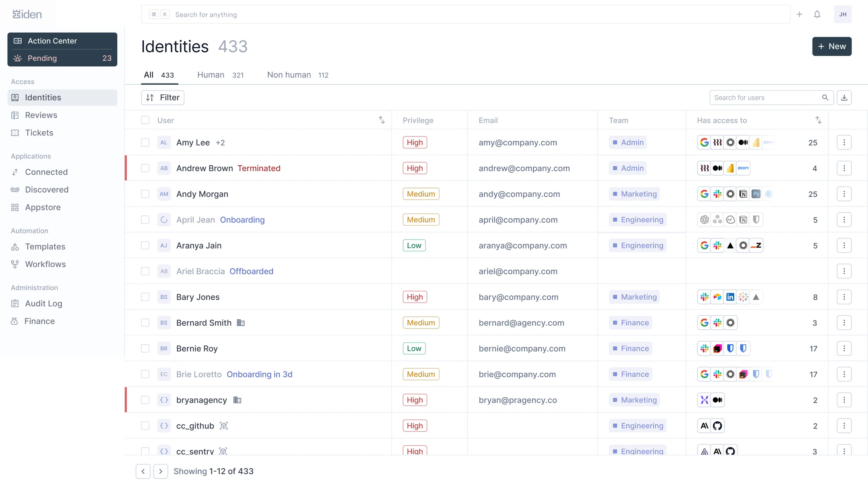The width and height of the screenshot is (868, 488).
Task: Open more options for Andy Morgan
Action: 844,194
